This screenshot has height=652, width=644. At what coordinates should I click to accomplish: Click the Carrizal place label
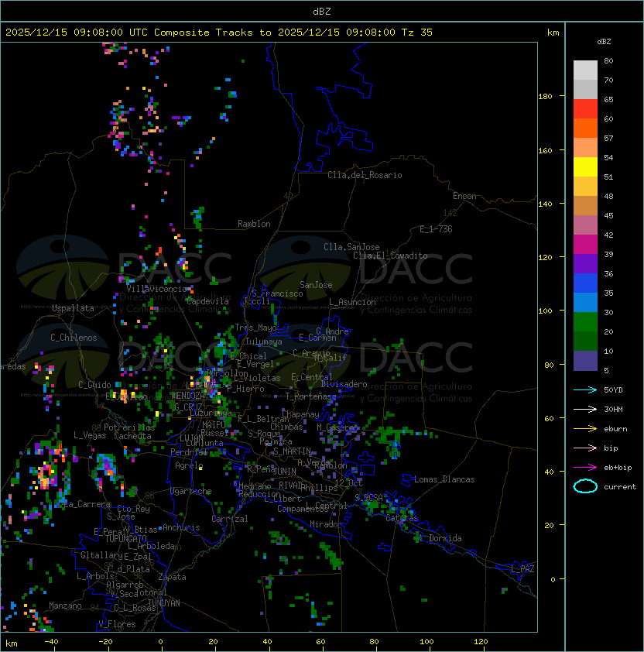230,519
